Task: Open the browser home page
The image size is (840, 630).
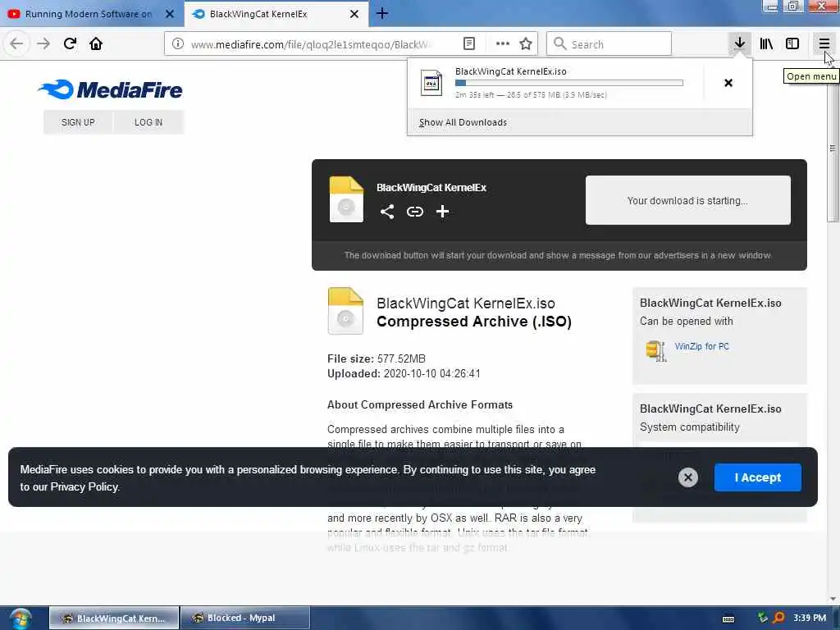Action: pos(96,43)
